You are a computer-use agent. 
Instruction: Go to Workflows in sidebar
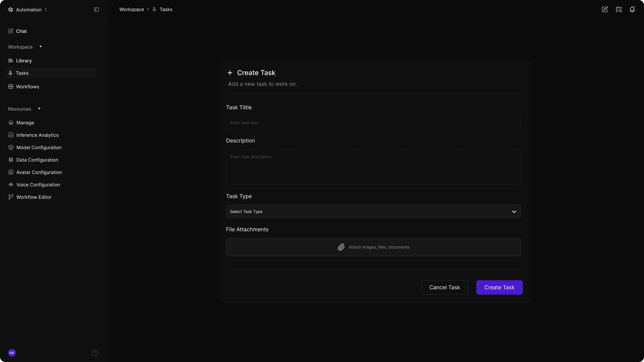pos(28,87)
